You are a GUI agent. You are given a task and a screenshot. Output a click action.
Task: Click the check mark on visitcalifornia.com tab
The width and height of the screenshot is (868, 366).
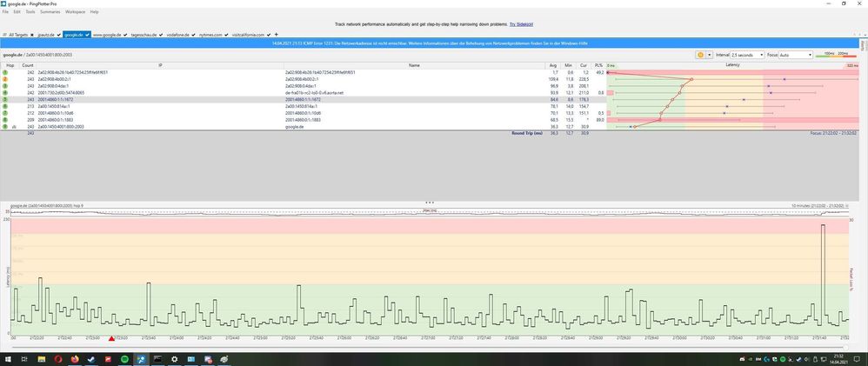pyautogui.click(x=269, y=35)
